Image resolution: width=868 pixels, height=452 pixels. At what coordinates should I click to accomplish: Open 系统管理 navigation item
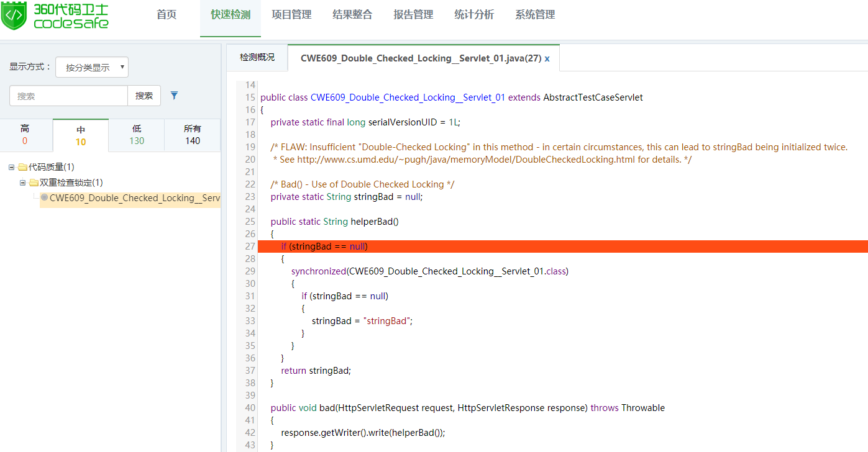point(535,15)
